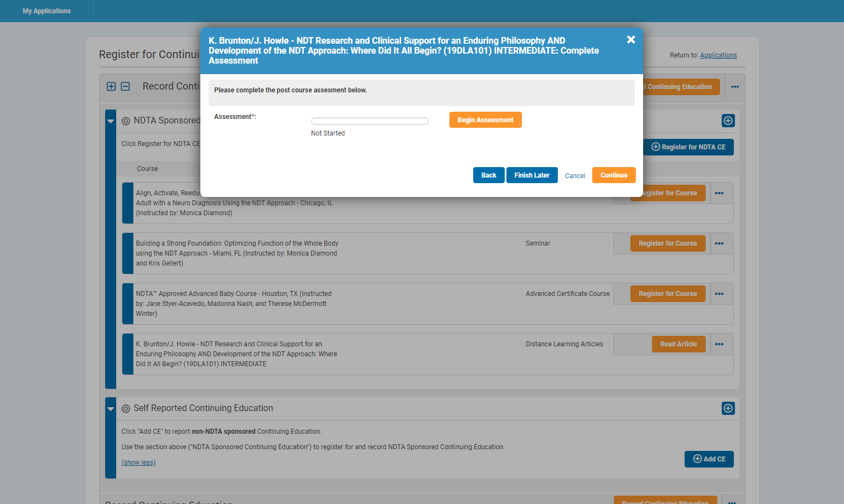Open the options menu for Advanced Baby Course
The width and height of the screenshot is (844, 504).
(719, 294)
